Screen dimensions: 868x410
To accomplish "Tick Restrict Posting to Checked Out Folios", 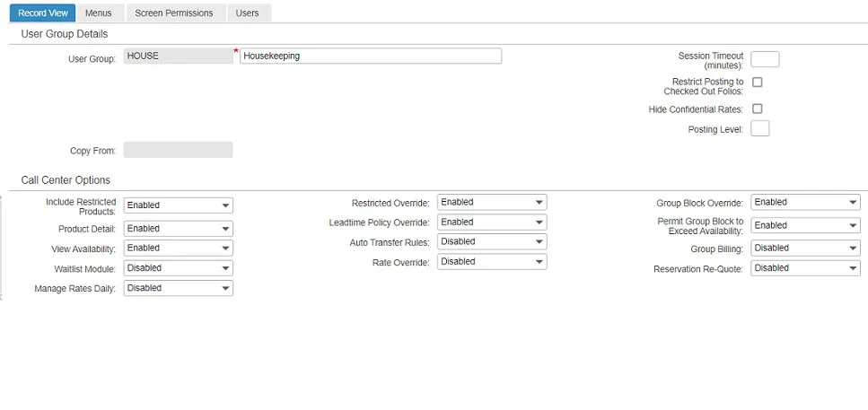I will click(x=757, y=82).
